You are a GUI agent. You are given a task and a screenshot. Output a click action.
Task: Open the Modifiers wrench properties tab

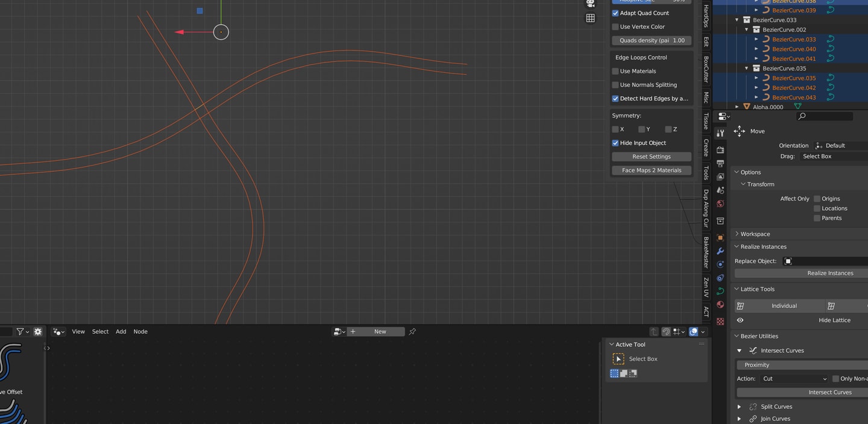(720, 251)
